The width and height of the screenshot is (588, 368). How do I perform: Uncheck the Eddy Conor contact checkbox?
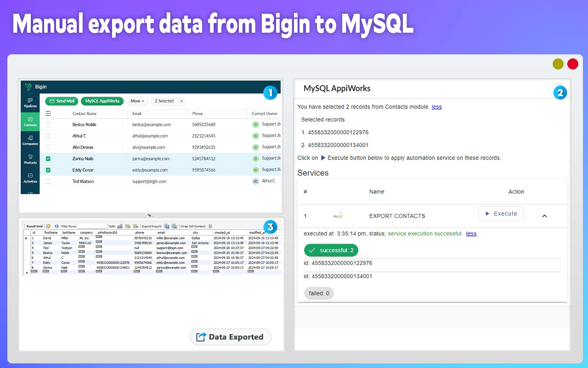pyautogui.click(x=48, y=170)
